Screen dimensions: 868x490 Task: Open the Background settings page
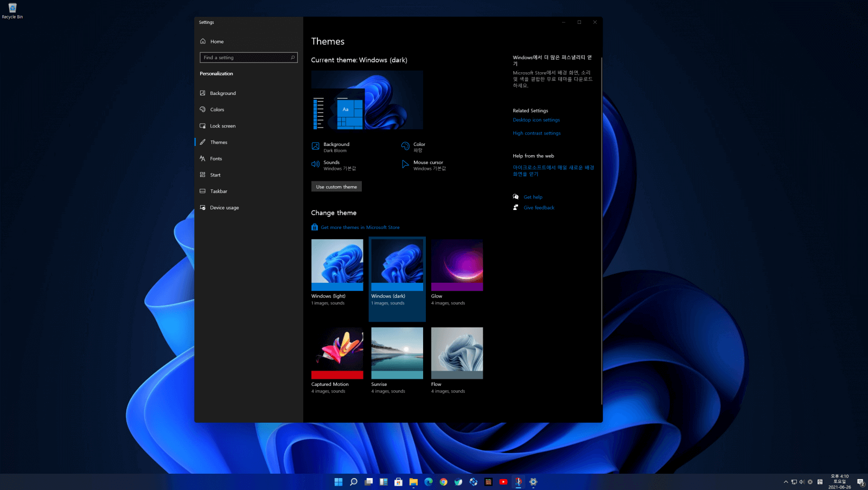(x=248, y=93)
